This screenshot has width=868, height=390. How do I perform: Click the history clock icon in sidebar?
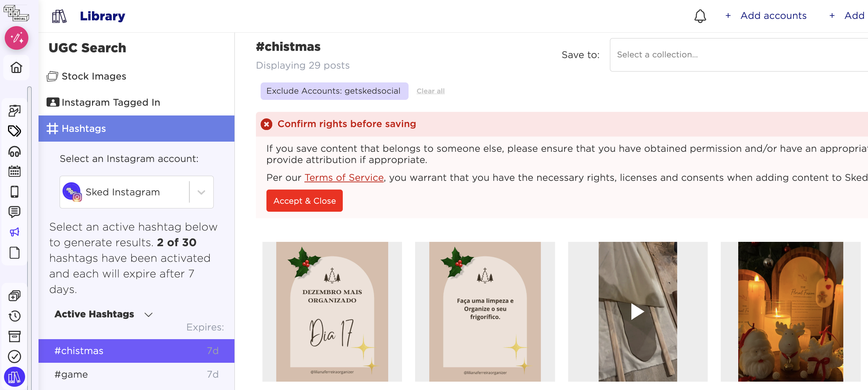click(x=15, y=316)
